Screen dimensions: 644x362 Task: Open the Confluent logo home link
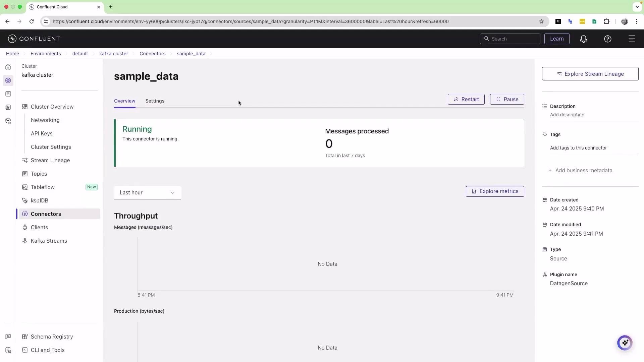[34, 39]
